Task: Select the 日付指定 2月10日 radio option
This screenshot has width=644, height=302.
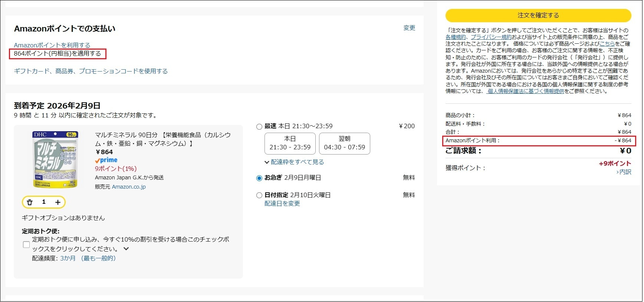Action: (x=259, y=195)
